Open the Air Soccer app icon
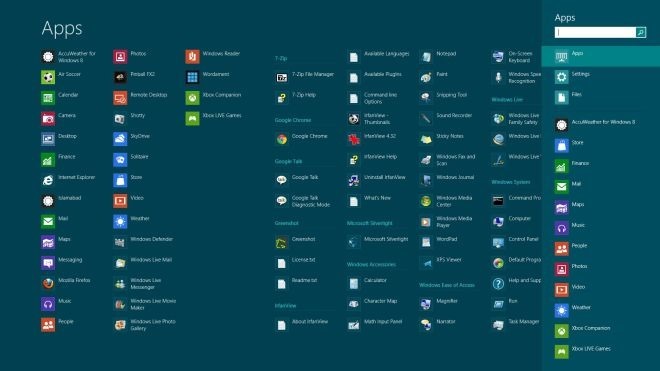The image size is (660, 371). coord(48,77)
